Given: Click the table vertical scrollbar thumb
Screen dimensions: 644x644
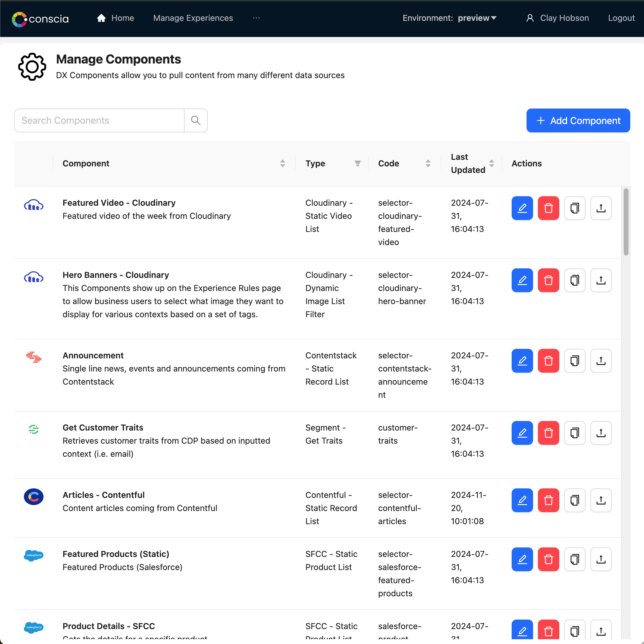Looking at the screenshot, I should tap(626, 222).
